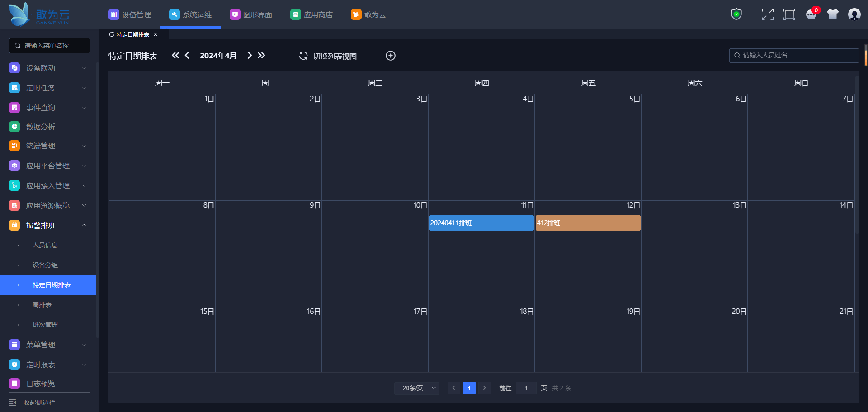Go to next month arrow

tap(250, 55)
